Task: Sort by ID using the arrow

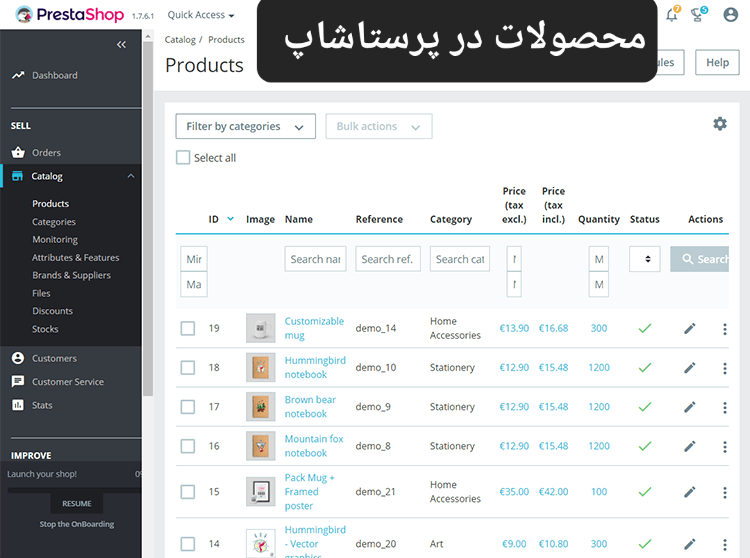Action: pos(231,219)
